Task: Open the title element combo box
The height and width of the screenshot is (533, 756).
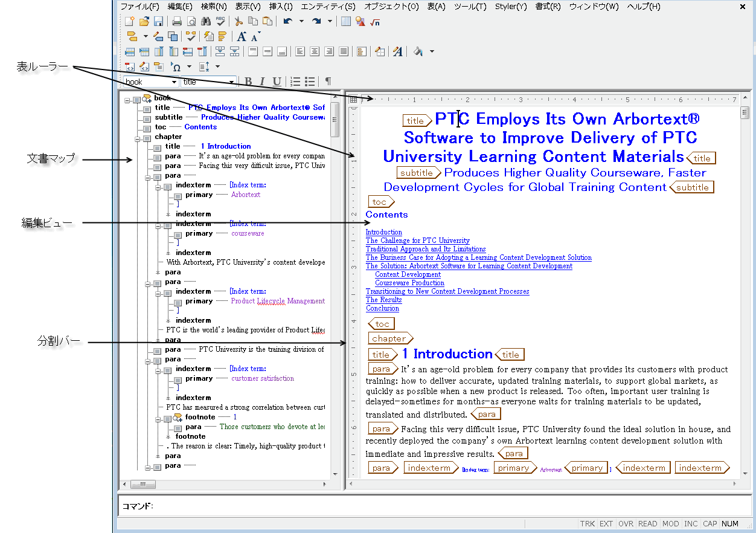Action: coord(209,82)
